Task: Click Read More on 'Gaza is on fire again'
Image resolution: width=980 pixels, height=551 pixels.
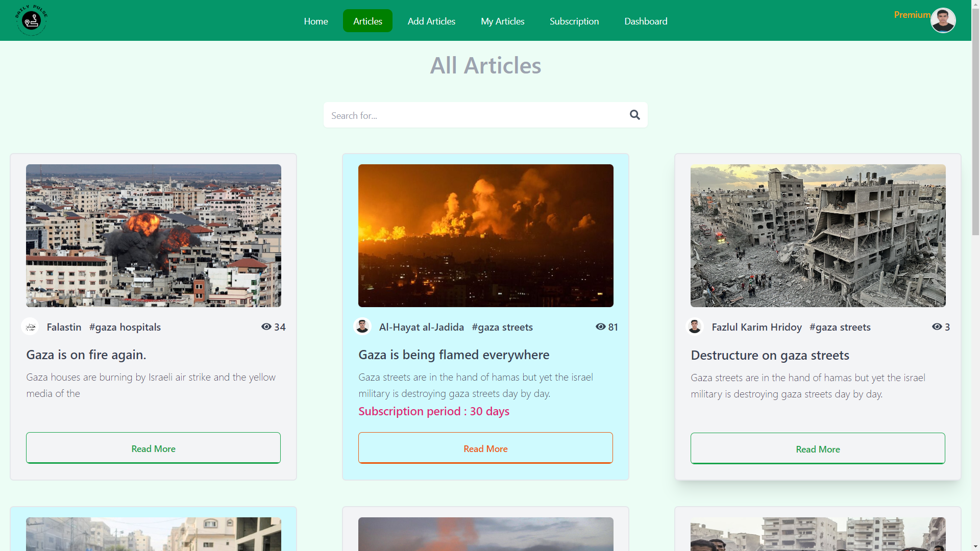Action: [x=153, y=448]
